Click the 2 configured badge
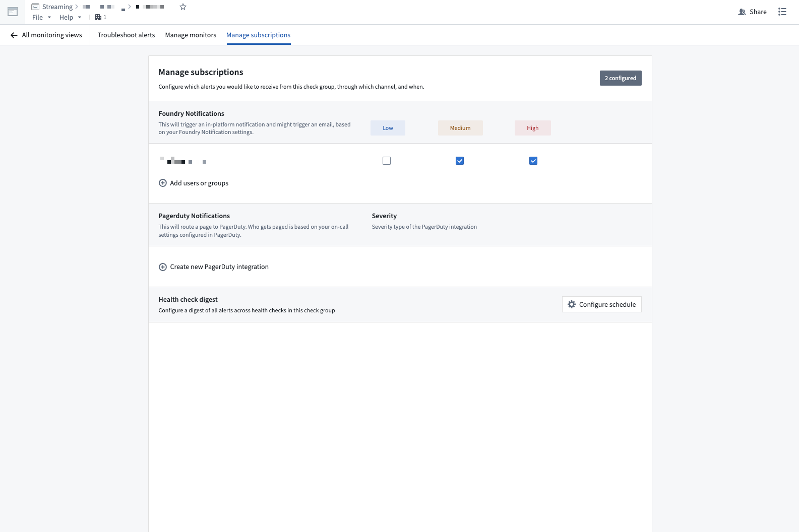The height and width of the screenshot is (532, 799). coord(621,78)
